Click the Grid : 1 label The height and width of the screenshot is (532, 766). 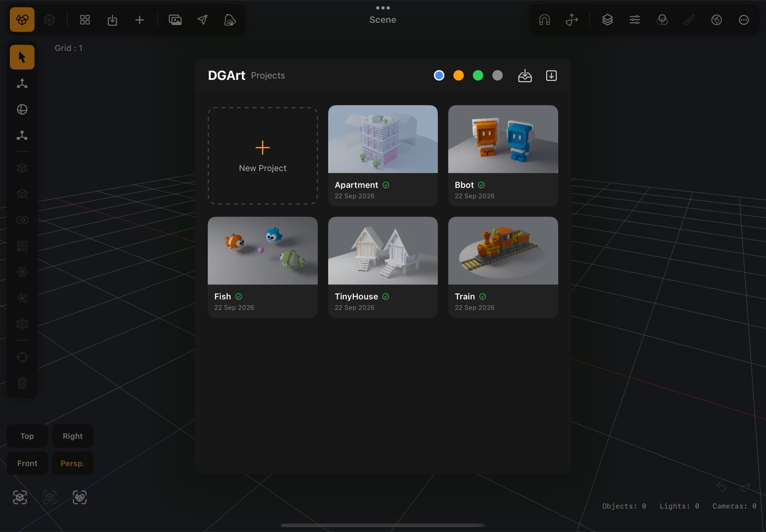68,48
